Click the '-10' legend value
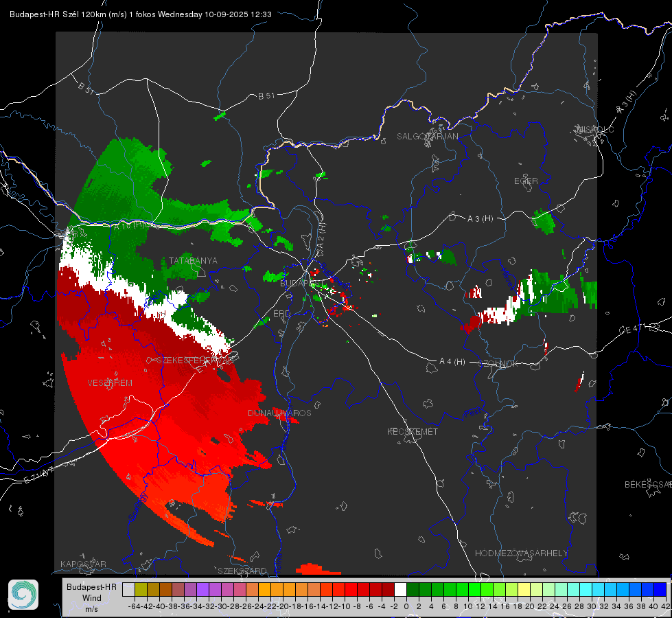 tap(344, 606)
